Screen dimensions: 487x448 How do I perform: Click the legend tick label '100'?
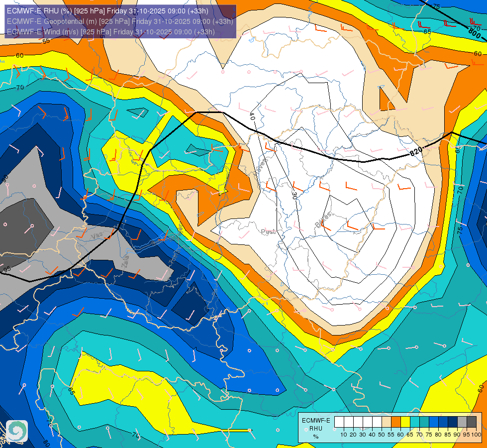[477, 435]
